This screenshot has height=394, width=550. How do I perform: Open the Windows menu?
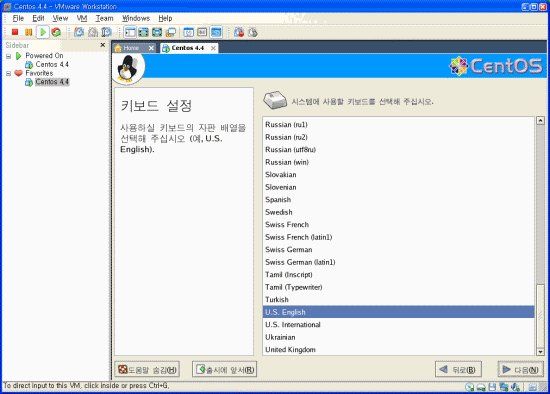point(136,18)
